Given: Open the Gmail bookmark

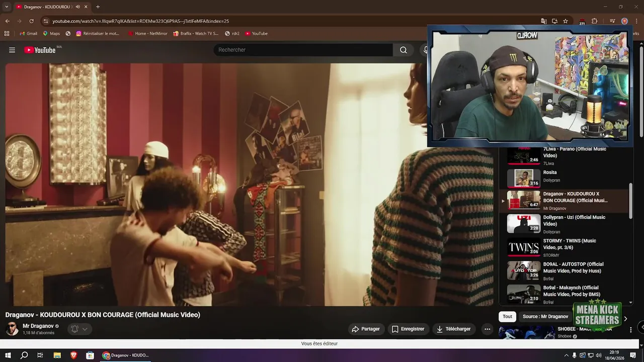Looking at the screenshot, I should coord(28,34).
